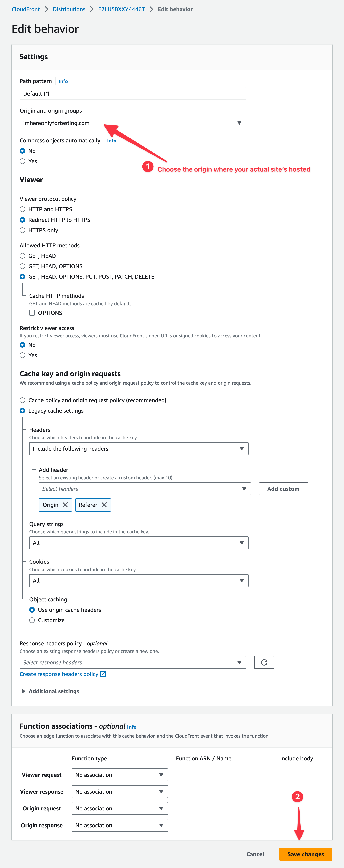This screenshot has height=868, width=344.
Task: Choose Yes for compress objects automatically
Action: tap(23, 161)
